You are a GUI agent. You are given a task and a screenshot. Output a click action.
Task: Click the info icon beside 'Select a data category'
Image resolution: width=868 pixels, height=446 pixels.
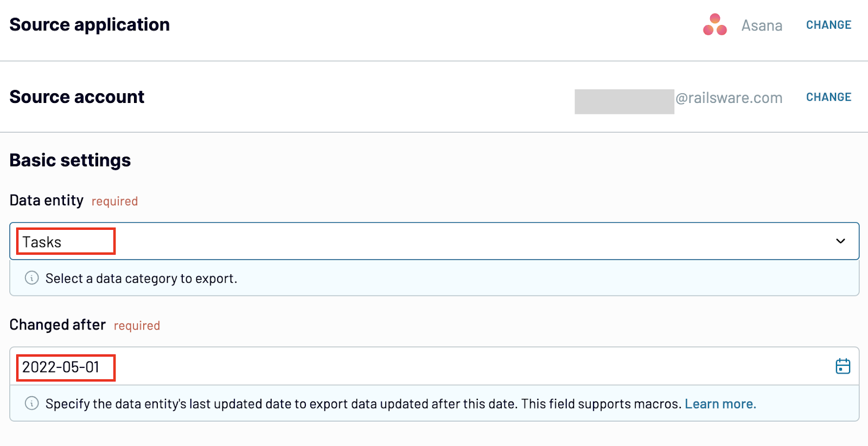[x=32, y=278]
